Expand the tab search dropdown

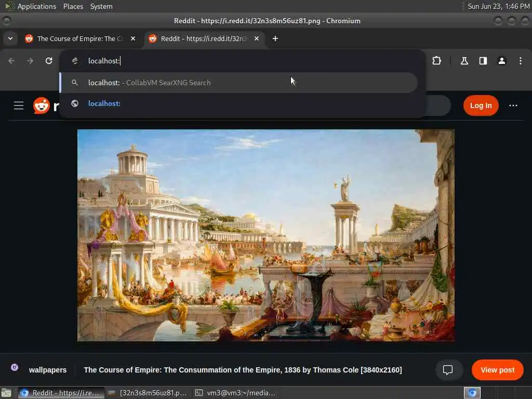(x=10, y=38)
